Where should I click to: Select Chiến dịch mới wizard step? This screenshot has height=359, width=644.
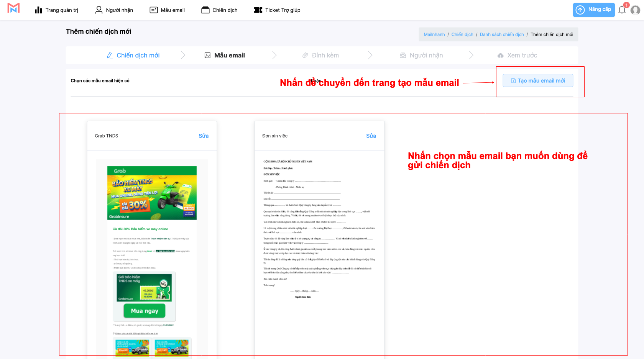click(133, 55)
